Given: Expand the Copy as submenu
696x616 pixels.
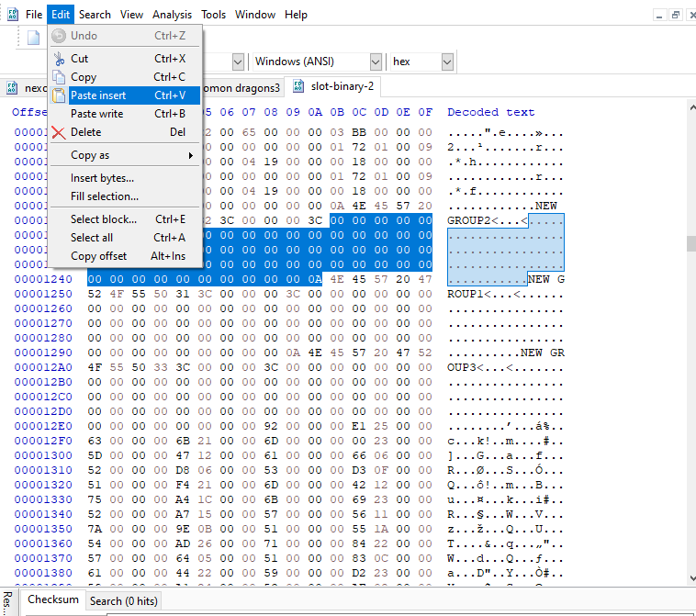Looking at the screenshot, I should (125, 155).
